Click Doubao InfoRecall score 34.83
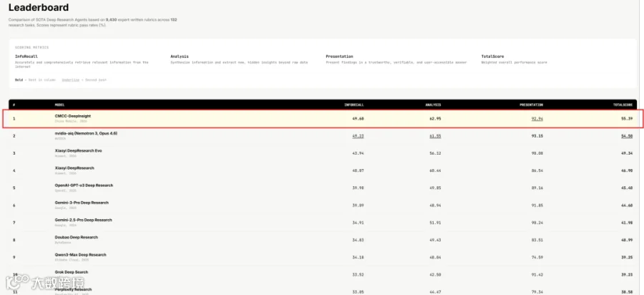Viewport: 644px width, 295px height. pyautogui.click(x=358, y=240)
